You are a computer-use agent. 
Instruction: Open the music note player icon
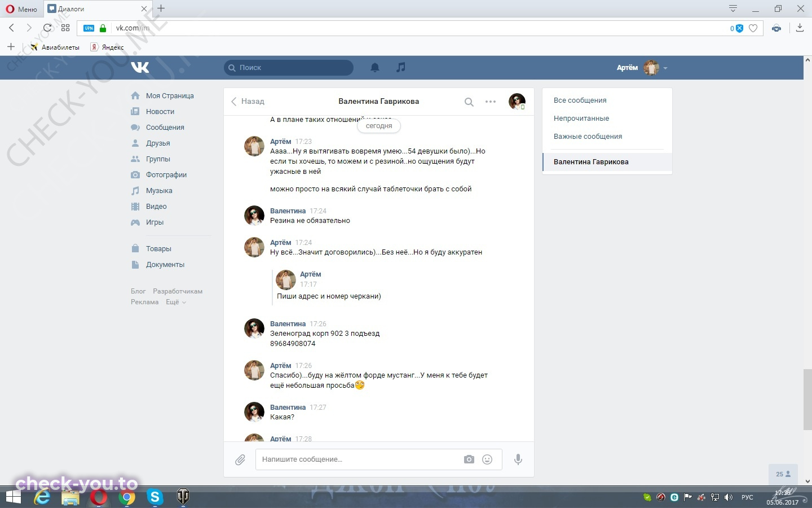(401, 67)
